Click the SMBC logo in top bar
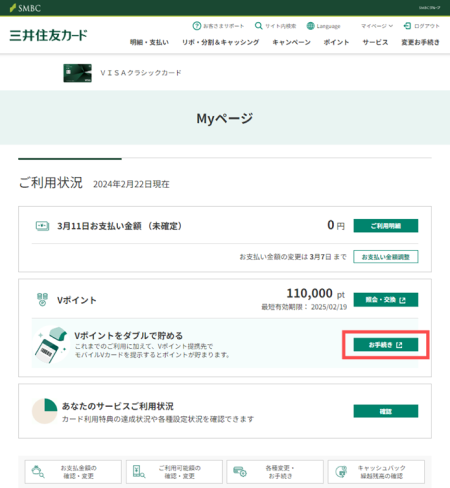450x488 pixels. pyautogui.click(x=25, y=8)
